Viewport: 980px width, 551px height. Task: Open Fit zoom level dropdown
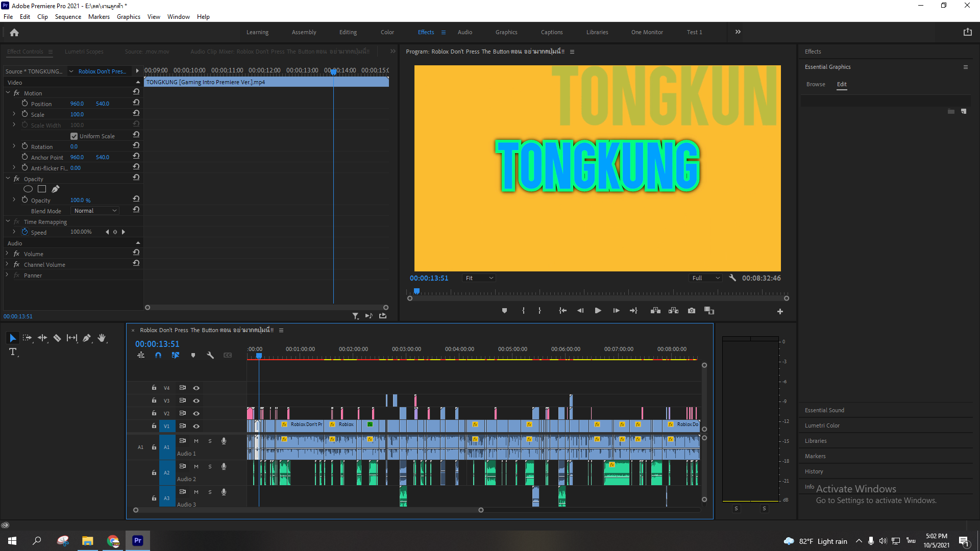tap(479, 278)
